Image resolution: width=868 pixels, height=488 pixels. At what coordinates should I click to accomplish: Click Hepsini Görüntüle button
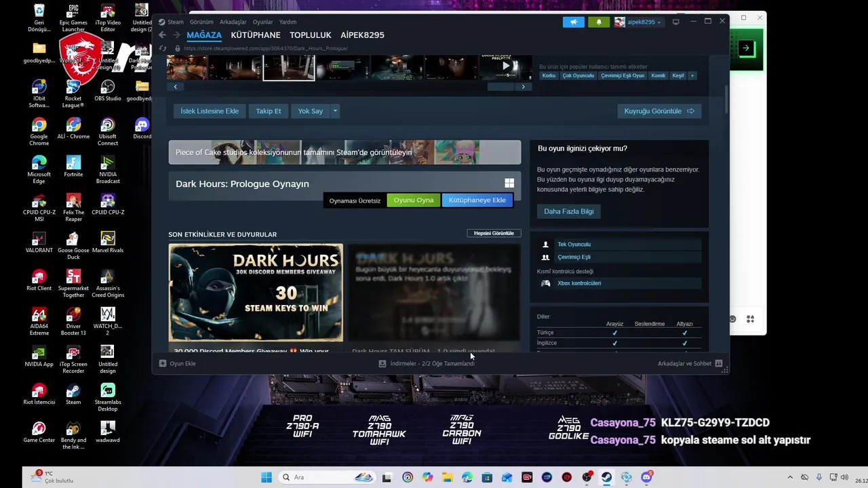[494, 233]
